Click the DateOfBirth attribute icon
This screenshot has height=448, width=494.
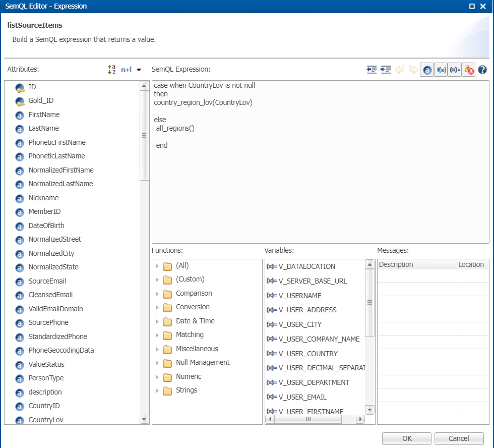[x=20, y=227]
